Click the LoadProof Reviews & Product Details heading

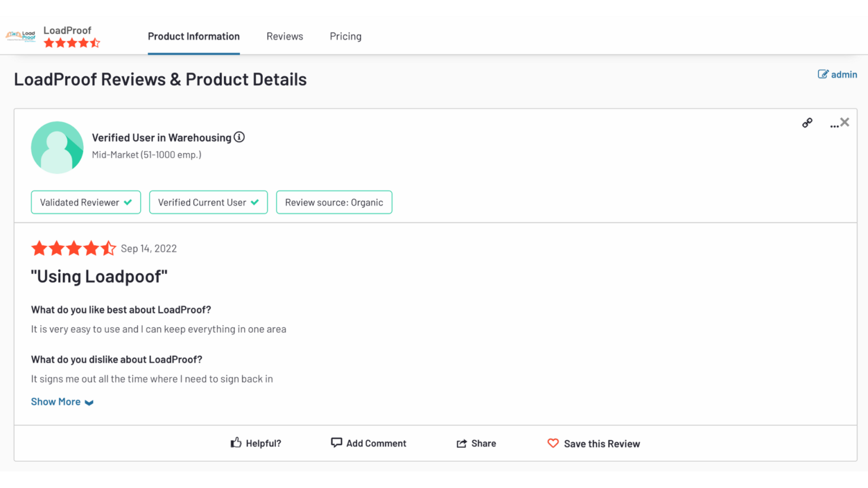click(x=160, y=79)
